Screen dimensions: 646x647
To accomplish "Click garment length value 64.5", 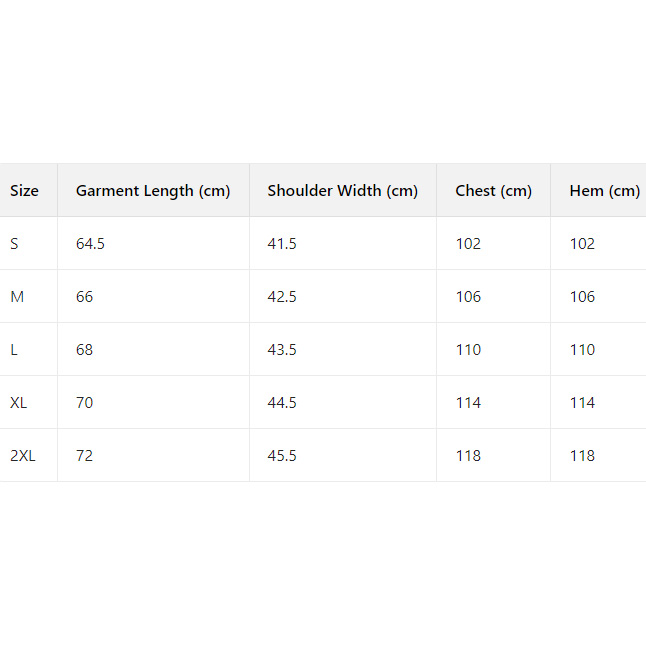I will click(x=90, y=244).
